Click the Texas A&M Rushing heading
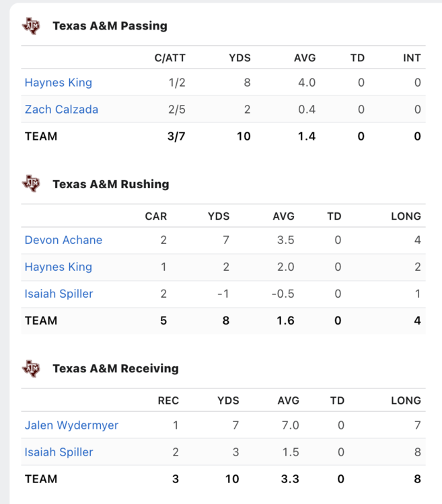 tap(110, 184)
